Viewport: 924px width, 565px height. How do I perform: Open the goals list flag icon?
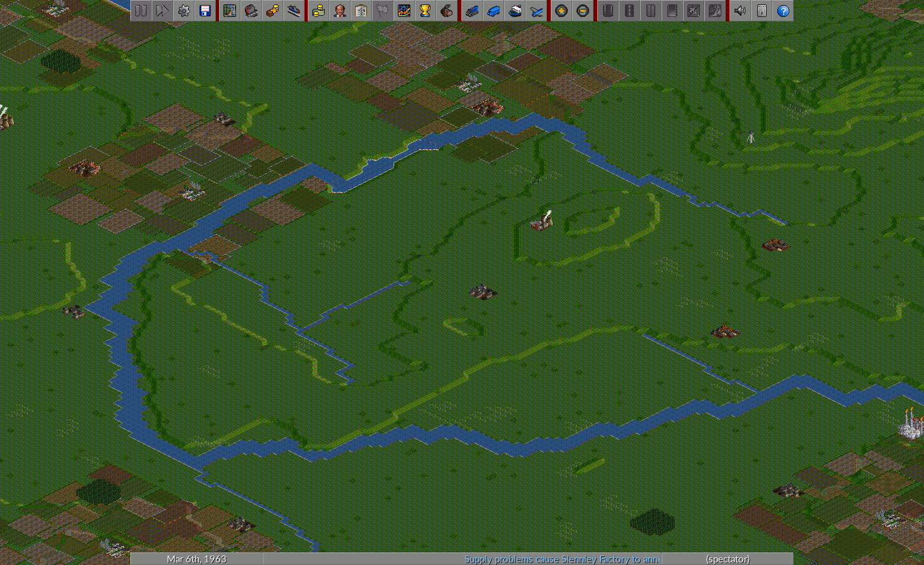(383, 11)
